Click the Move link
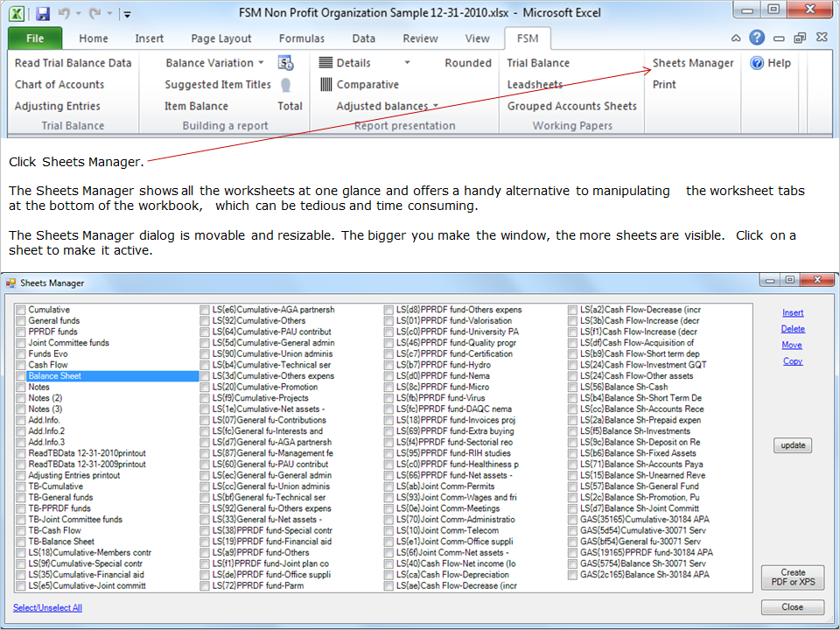 (792, 345)
